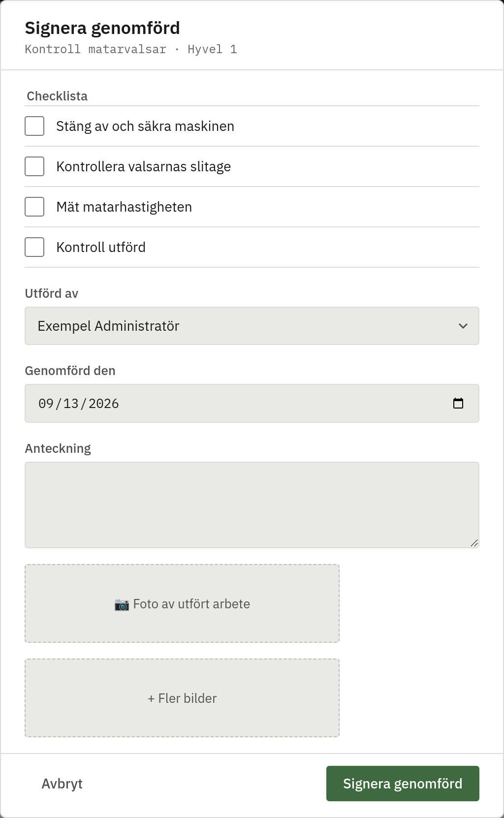Open the 'Utförd av' dropdown

252,326
